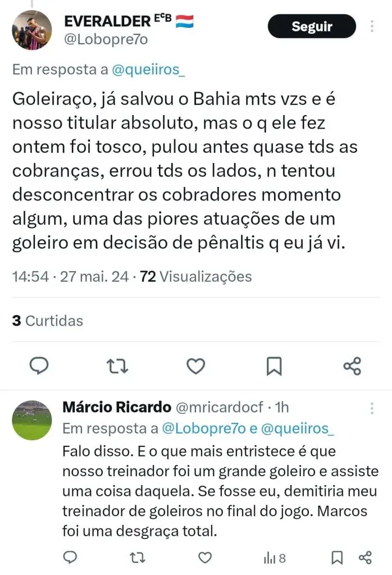This screenshot has width=392, height=575.
Task: Show the 3 Curtidas likes list
Action: pyautogui.click(x=48, y=321)
